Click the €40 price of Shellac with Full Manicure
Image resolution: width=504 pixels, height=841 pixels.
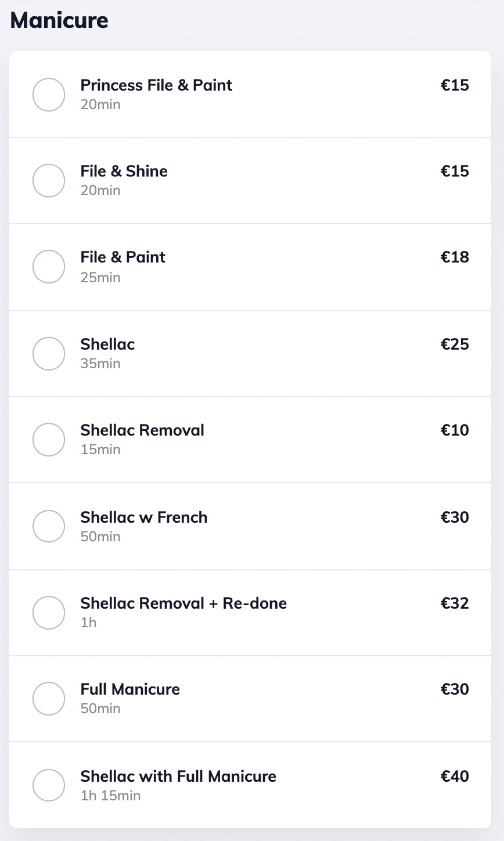click(455, 777)
